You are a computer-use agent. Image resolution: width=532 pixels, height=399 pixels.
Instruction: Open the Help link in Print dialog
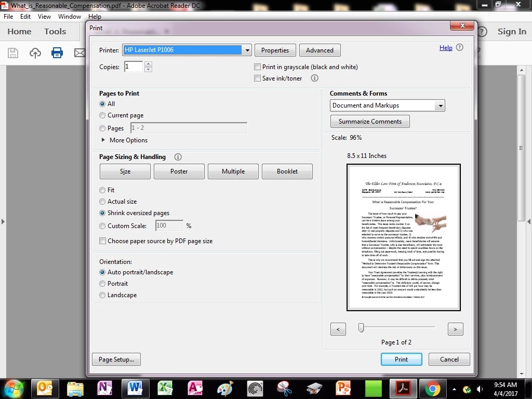446,48
